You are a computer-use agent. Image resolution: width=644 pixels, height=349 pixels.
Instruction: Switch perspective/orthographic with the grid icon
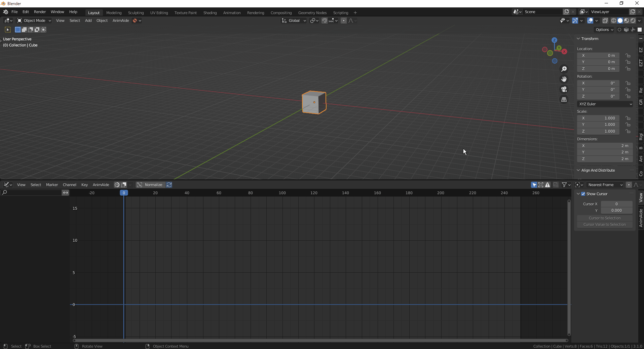coord(564,100)
